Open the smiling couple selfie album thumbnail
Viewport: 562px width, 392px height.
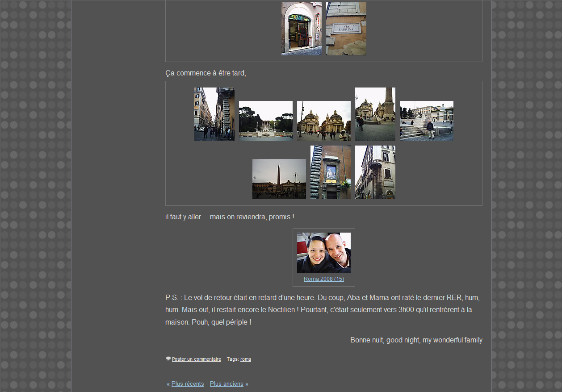click(323, 253)
